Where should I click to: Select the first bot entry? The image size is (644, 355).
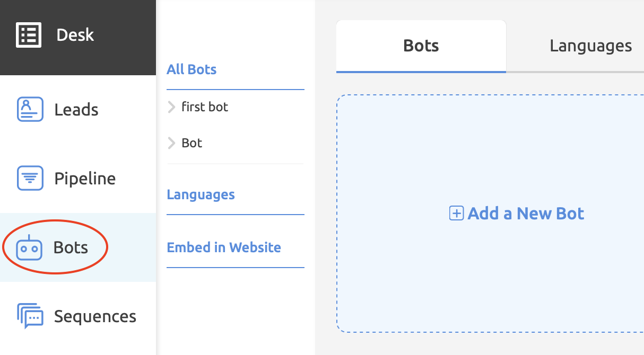point(204,106)
